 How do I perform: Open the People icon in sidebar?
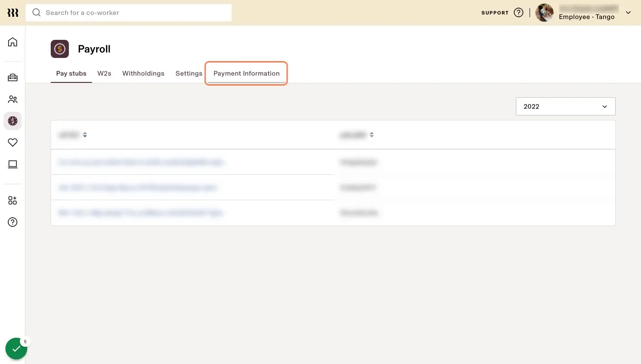[x=13, y=99]
